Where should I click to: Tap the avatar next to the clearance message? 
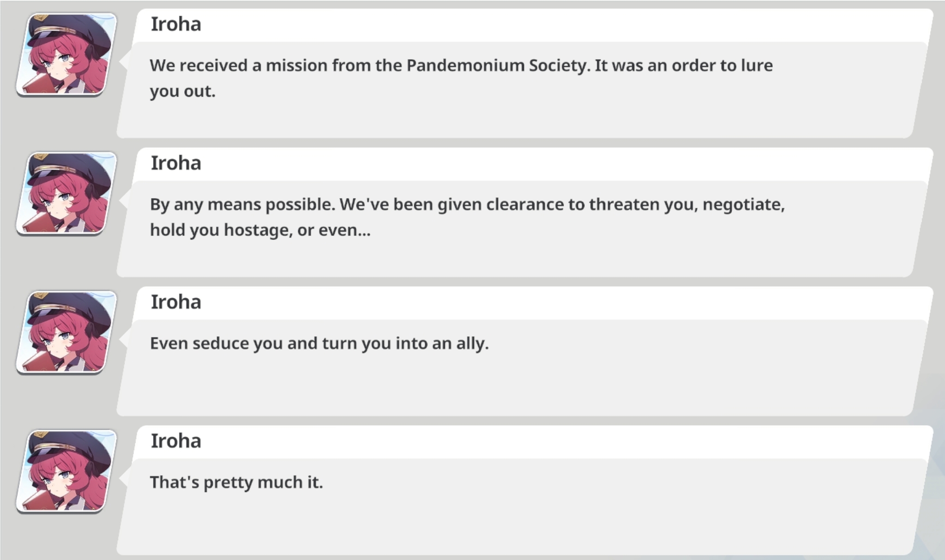tap(66, 193)
